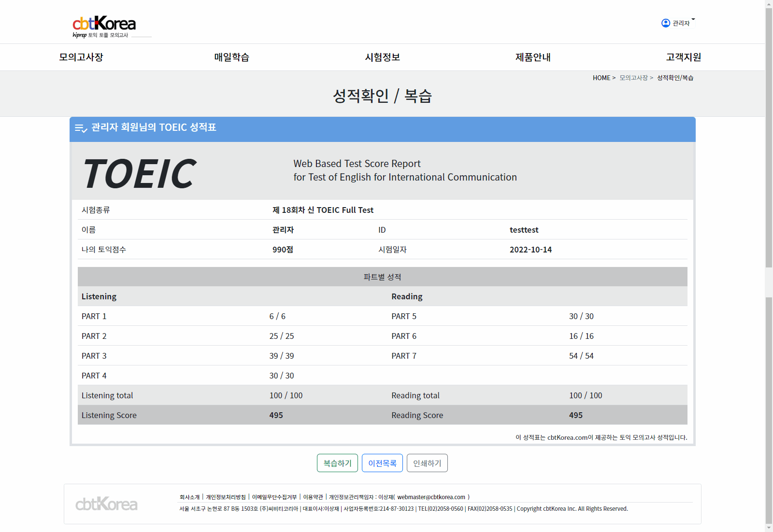Click the 이전목록 button

382,463
